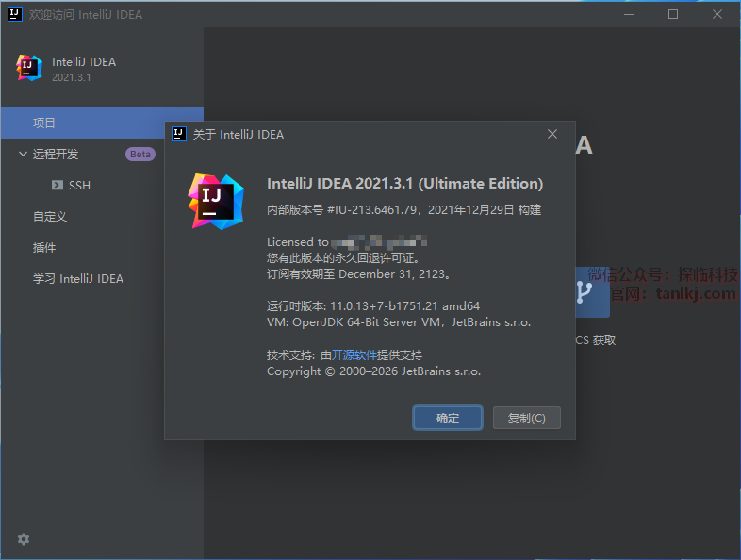Click the IntelliJ IDEA logo in sidebar
This screenshot has width=741, height=560.
(x=29, y=68)
